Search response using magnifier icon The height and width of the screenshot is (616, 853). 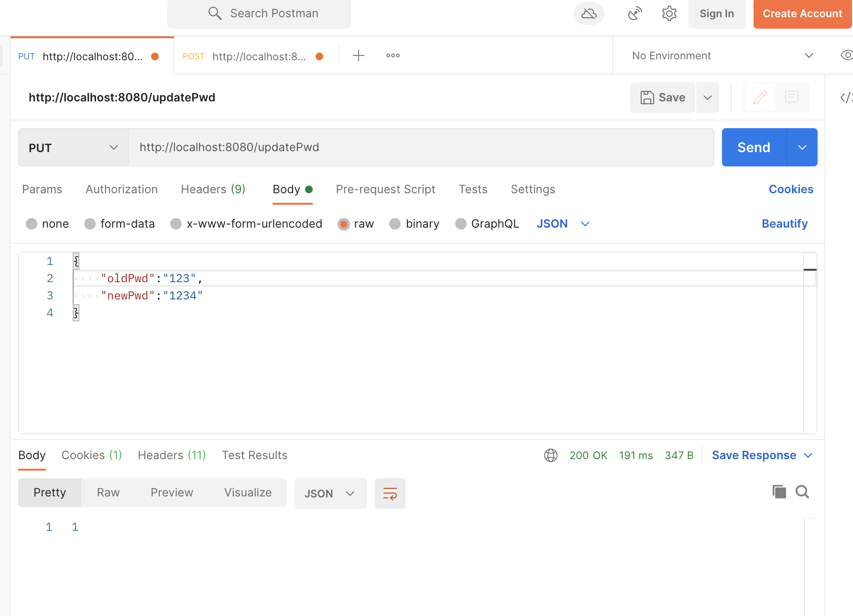(x=802, y=492)
